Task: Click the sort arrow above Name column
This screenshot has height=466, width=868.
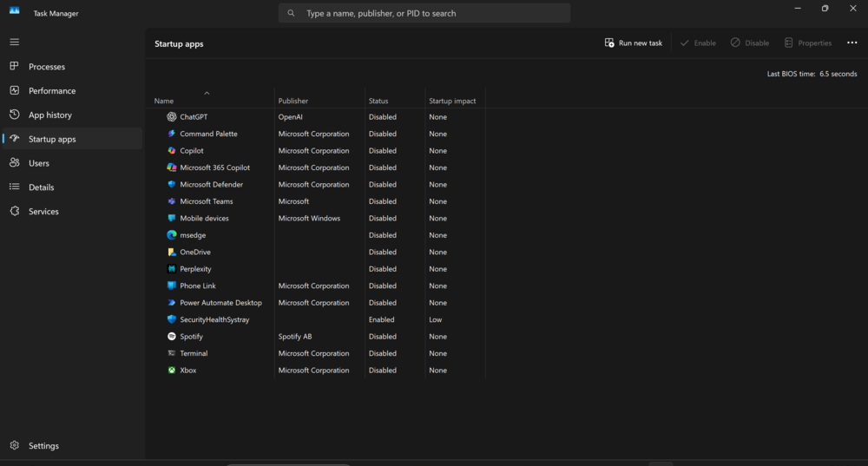Action: [207, 93]
